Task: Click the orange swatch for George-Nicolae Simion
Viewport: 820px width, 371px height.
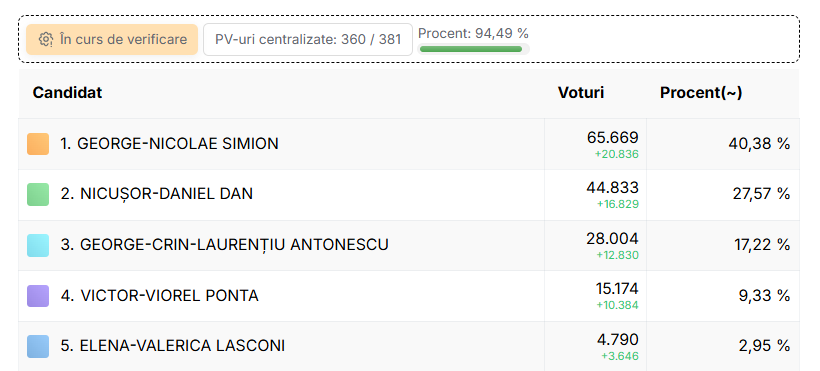Action: 38,144
